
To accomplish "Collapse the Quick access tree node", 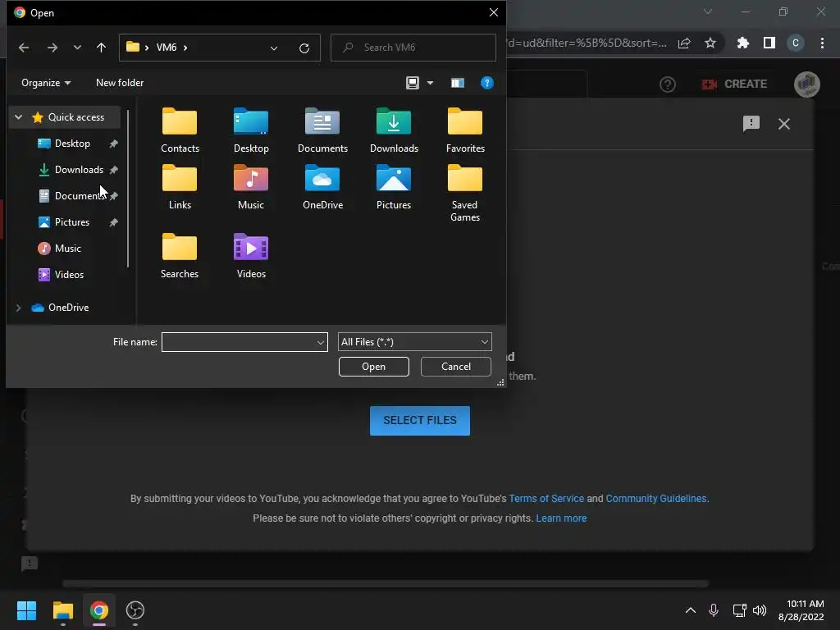I will pyautogui.click(x=18, y=116).
